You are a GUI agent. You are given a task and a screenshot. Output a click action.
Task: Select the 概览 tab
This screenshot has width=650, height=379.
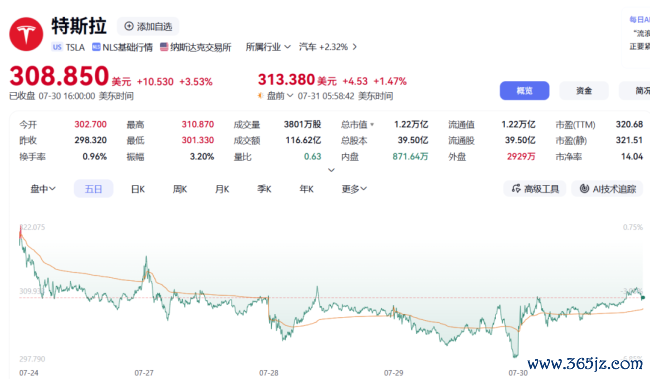click(x=524, y=90)
